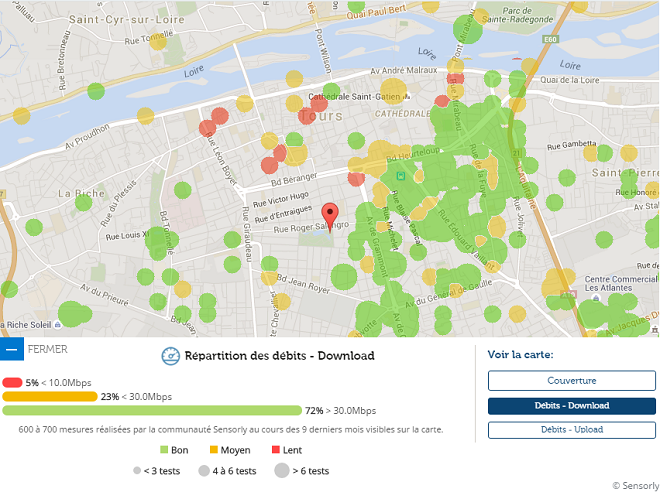Collapse the panel with the blue minus button
Image resolution: width=660 pixels, height=499 pixels.
pos(12,349)
